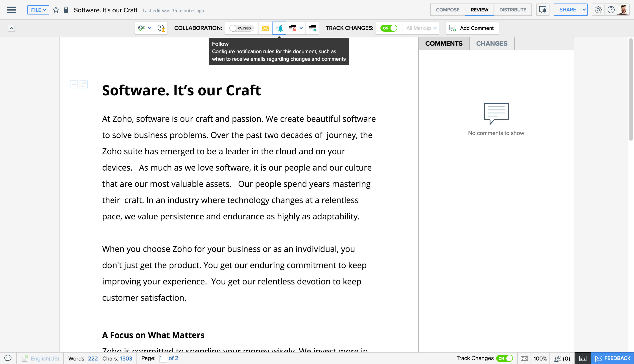
Task: Click the Add Comment button
Action: coord(472,28)
